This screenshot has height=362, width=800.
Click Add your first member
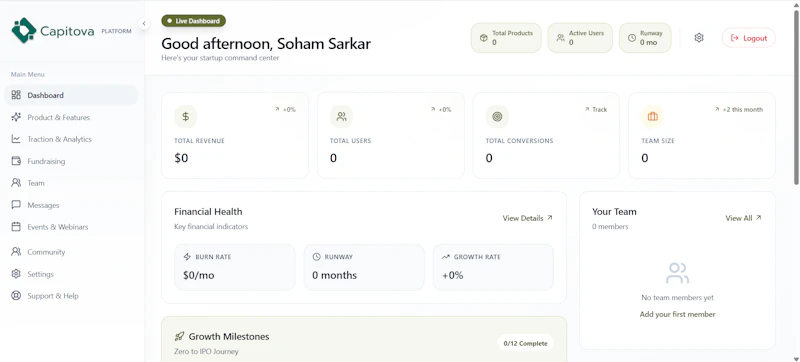[678, 315]
